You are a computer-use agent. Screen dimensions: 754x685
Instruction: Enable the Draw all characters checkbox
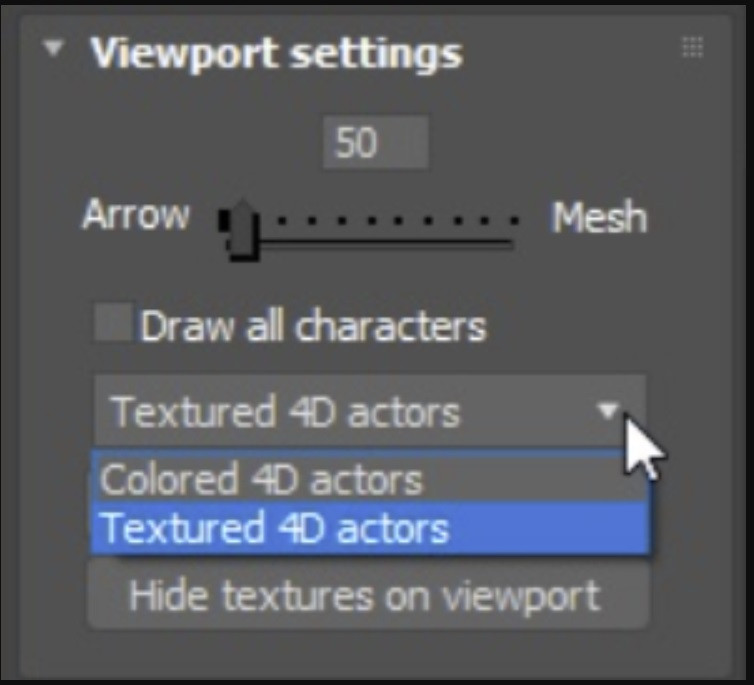click(x=113, y=322)
